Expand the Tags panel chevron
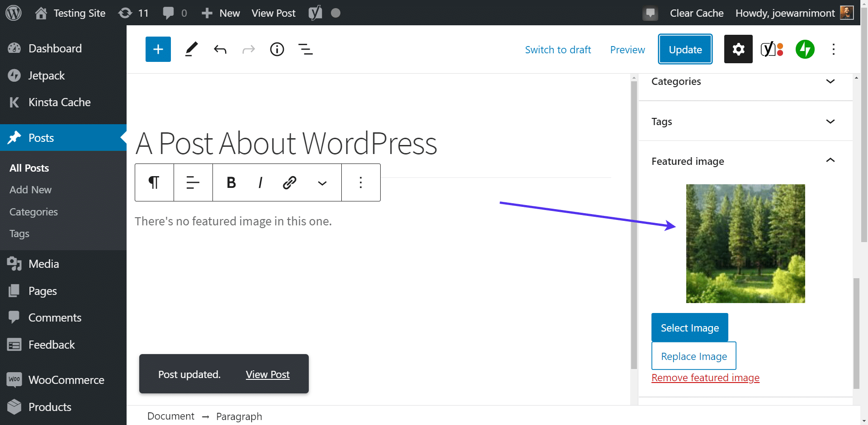 (830, 121)
